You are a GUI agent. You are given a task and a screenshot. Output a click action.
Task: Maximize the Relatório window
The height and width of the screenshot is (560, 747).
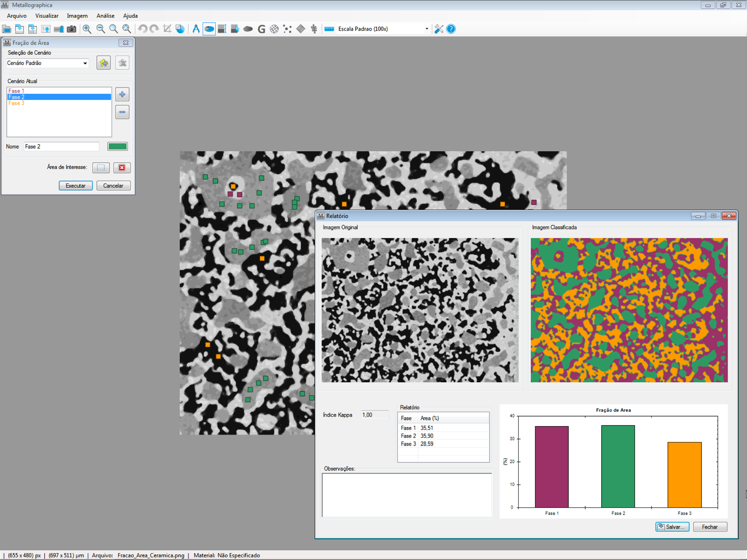[713, 216]
